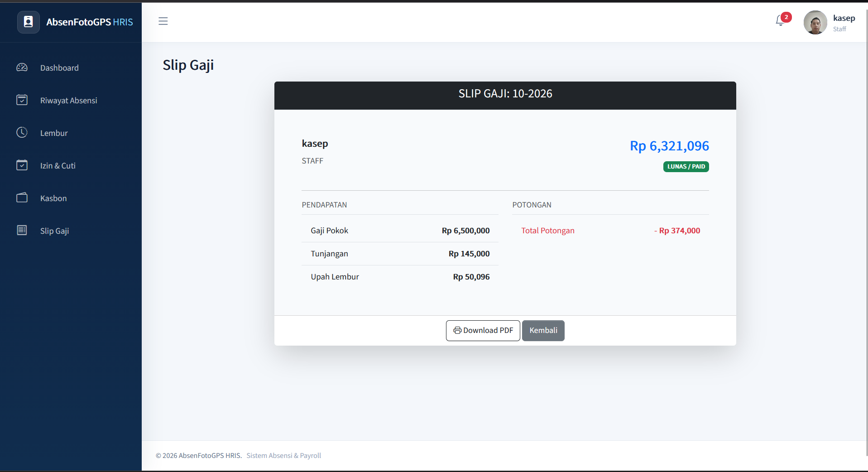This screenshot has width=868, height=472.
Task: Click the employee name kasep on slip
Action: (x=315, y=144)
